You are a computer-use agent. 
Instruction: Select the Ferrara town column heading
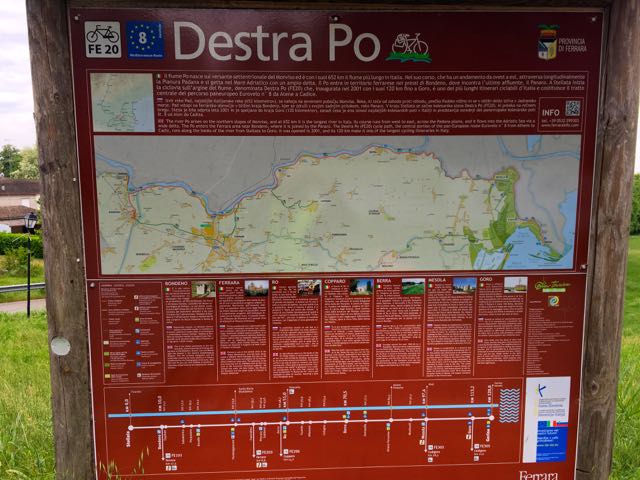pyautogui.click(x=230, y=285)
